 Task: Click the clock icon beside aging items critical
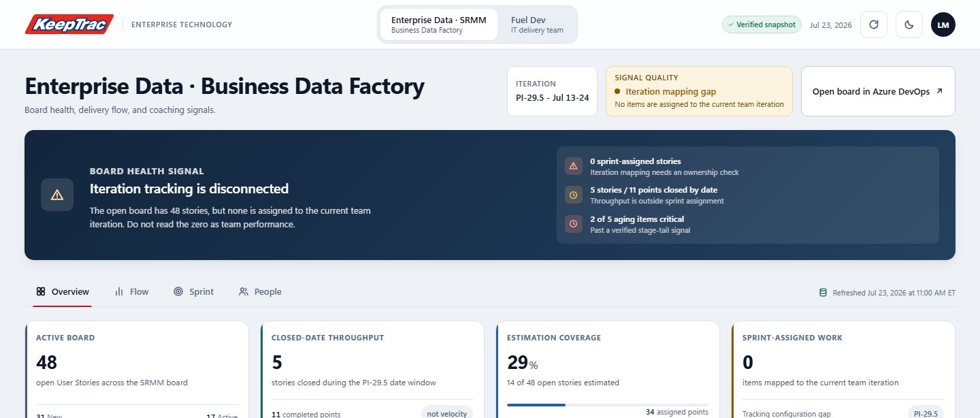coord(573,224)
